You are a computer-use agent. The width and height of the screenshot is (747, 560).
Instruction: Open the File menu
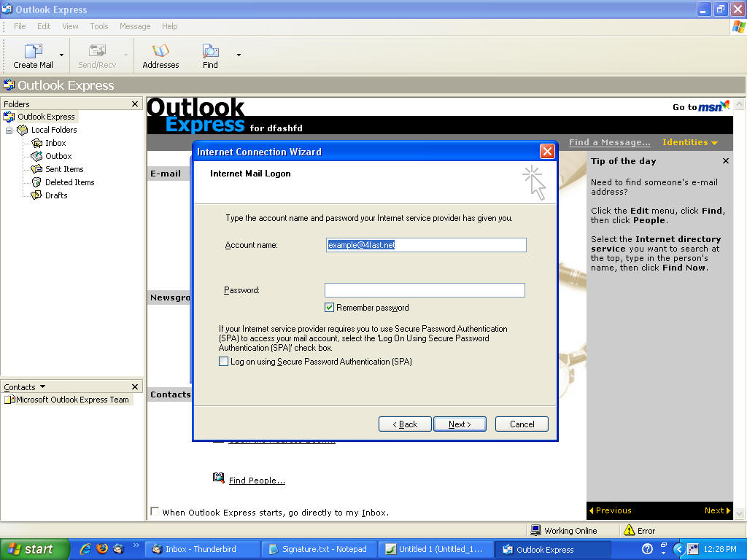click(20, 26)
